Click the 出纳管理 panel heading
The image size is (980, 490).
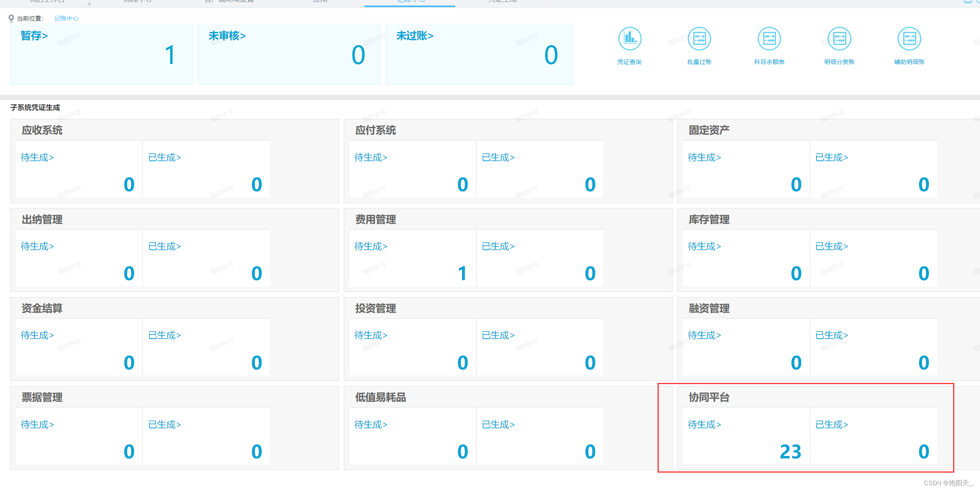[42, 220]
